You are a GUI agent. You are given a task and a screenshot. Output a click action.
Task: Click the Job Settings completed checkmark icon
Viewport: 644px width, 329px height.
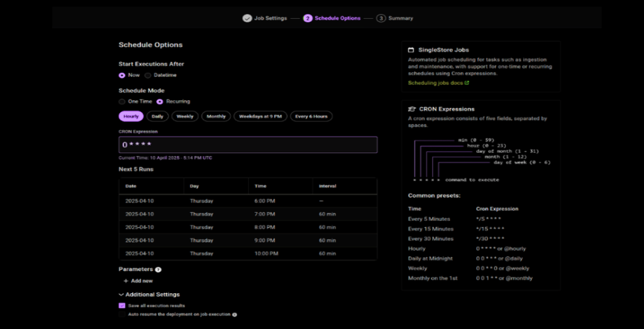(x=247, y=18)
